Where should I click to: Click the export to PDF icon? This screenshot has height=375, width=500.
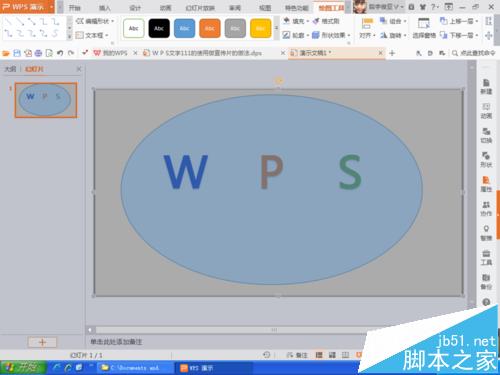28,53
